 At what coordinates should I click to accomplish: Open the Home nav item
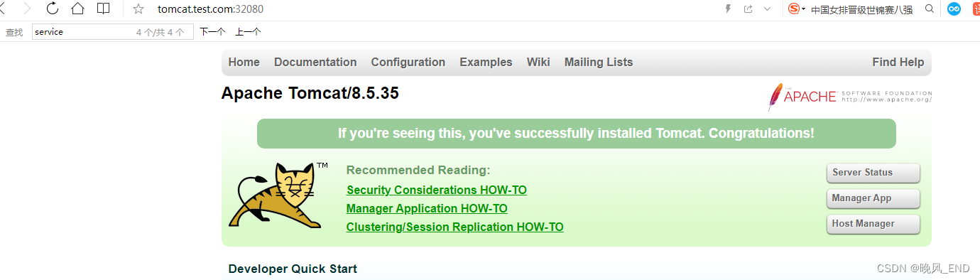pyautogui.click(x=244, y=63)
